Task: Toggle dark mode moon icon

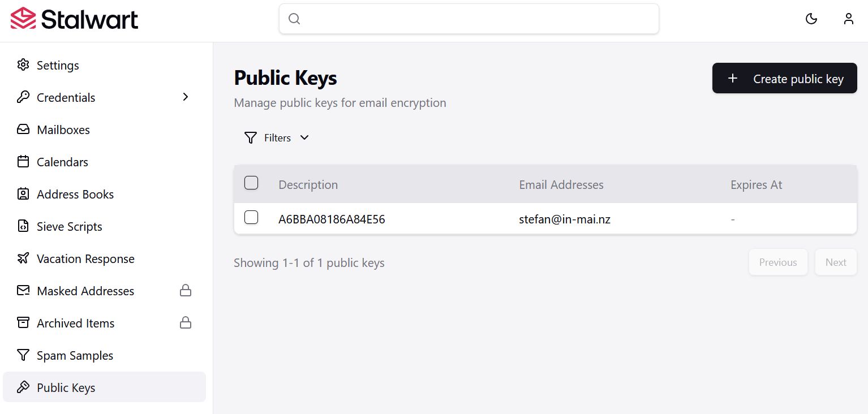Action: [811, 19]
